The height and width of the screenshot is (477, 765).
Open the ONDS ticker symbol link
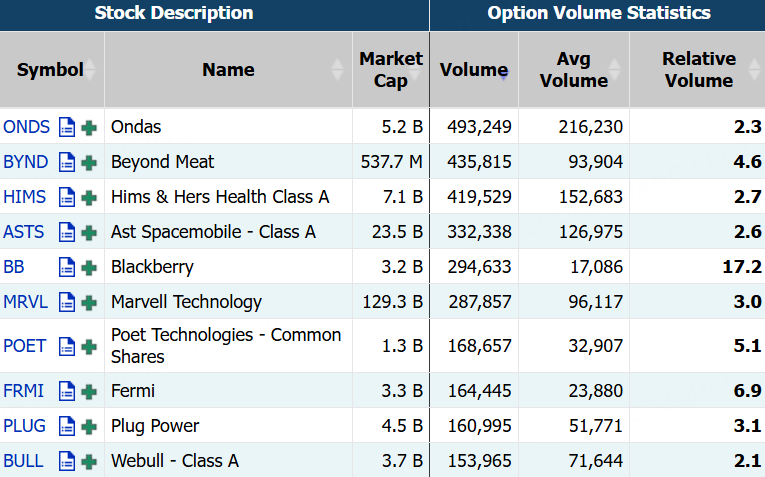(x=26, y=127)
